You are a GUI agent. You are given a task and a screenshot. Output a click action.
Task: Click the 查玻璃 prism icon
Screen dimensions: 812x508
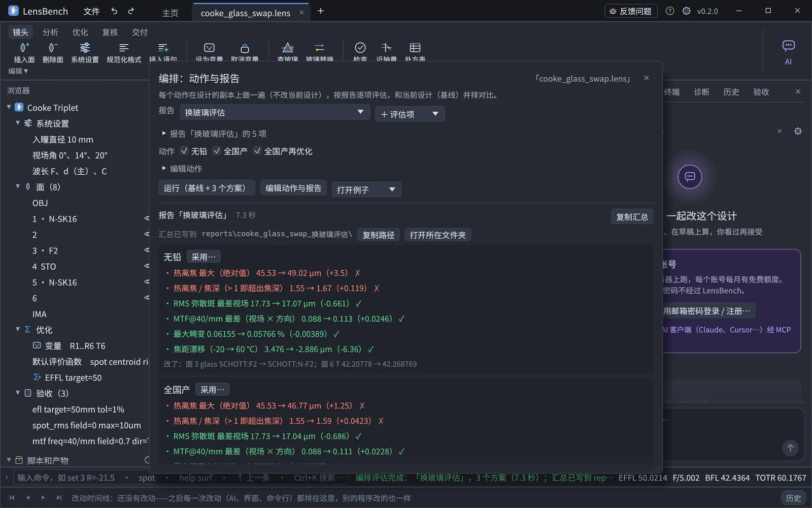(288, 48)
